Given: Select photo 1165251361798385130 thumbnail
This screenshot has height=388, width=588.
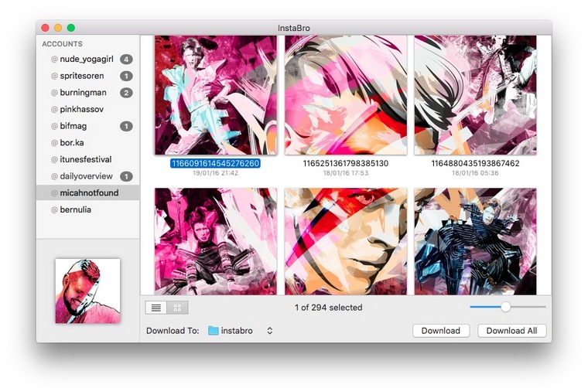Looking at the screenshot, I should [346, 95].
